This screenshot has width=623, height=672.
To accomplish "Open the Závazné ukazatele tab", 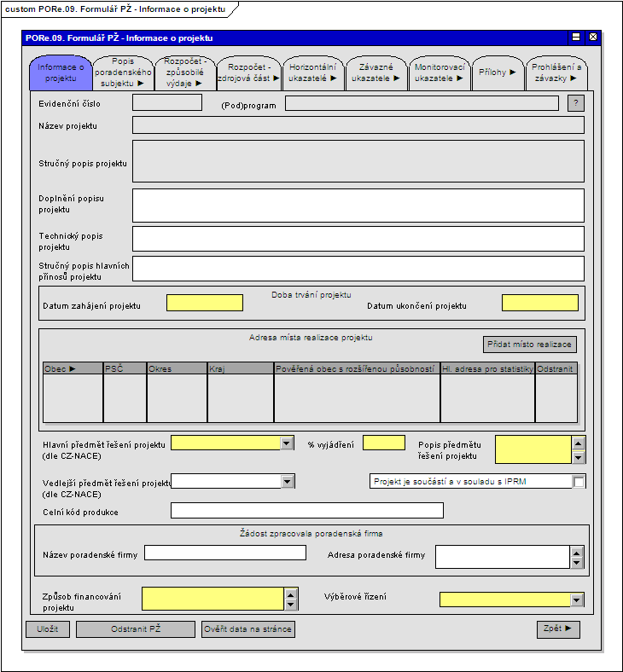I will [376, 72].
